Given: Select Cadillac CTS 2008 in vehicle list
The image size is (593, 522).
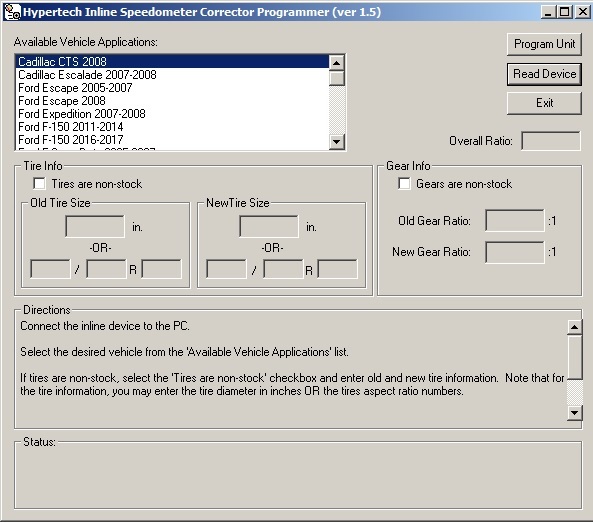Looking at the screenshot, I should [x=172, y=61].
